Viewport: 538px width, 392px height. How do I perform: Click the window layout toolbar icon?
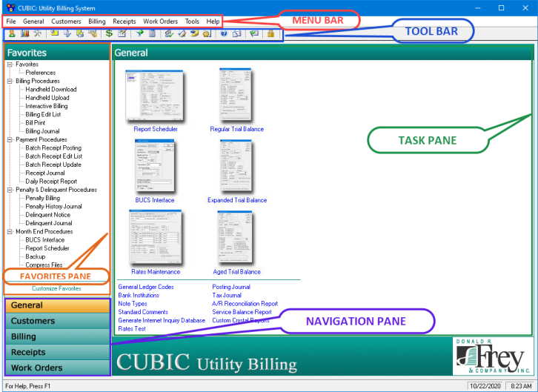tap(236, 33)
